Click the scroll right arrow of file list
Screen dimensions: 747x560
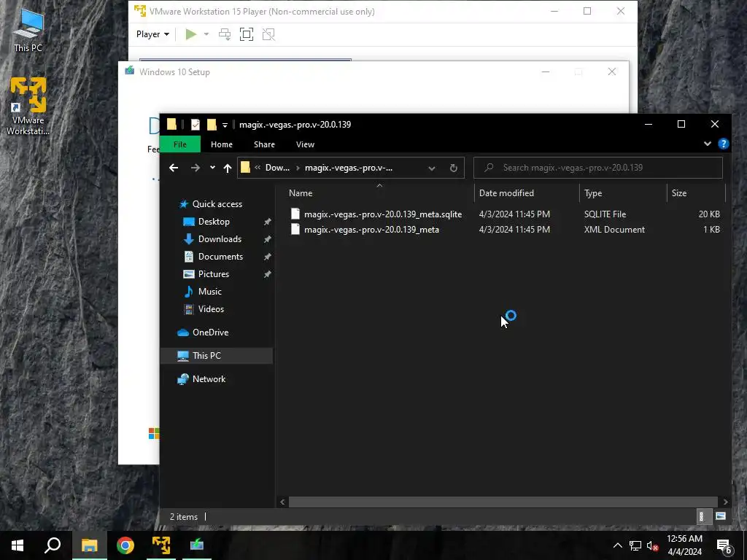[725, 502]
